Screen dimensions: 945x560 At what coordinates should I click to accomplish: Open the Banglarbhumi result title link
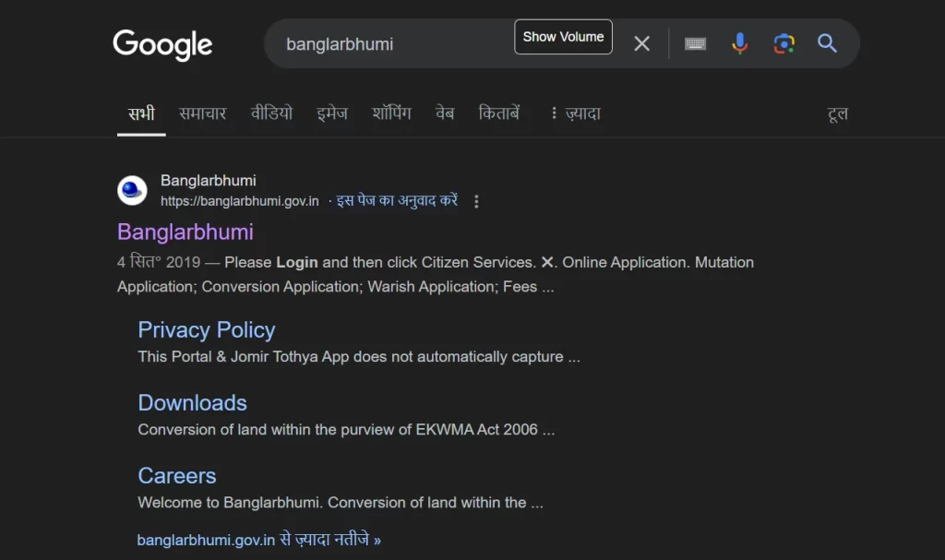tap(185, 232)
